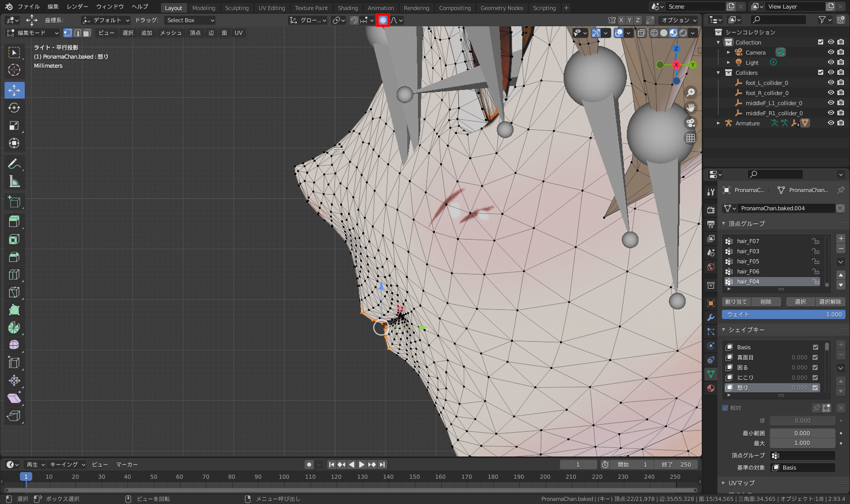This screenshot has height=504, width=850.
Task: Open the メッシュ menu
Action: point(171,33)
